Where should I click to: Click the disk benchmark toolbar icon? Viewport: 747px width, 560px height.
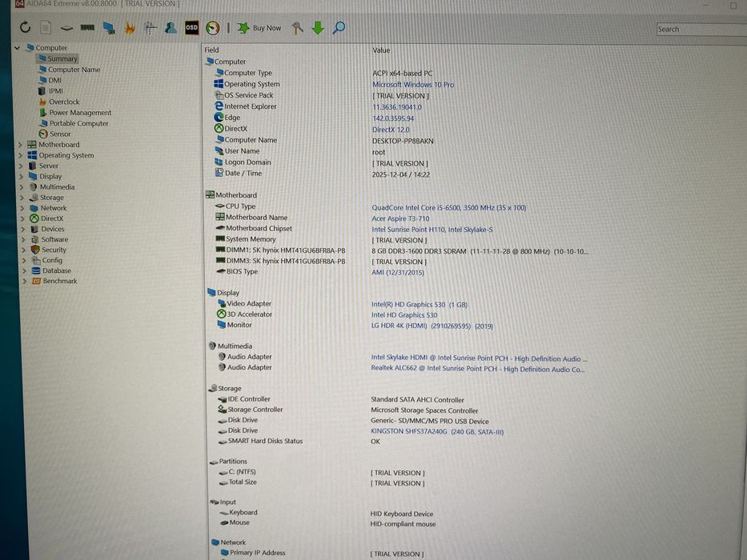pyautogui.click(x=66, y=28)
